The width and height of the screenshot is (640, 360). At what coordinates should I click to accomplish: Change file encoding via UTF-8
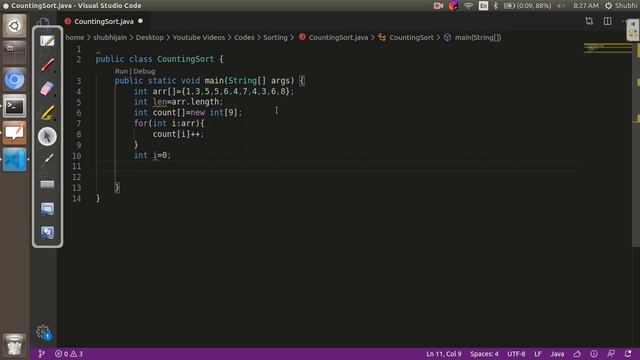(516, 354)
